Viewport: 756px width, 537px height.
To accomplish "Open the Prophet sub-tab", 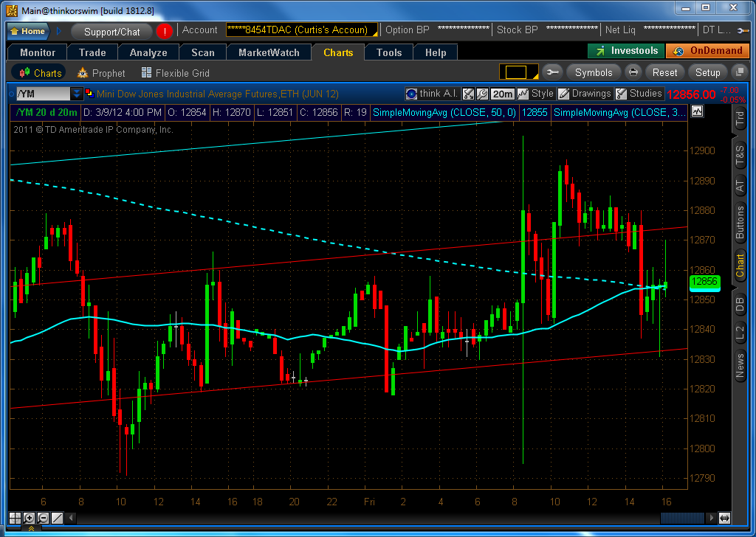I will 101,73.
